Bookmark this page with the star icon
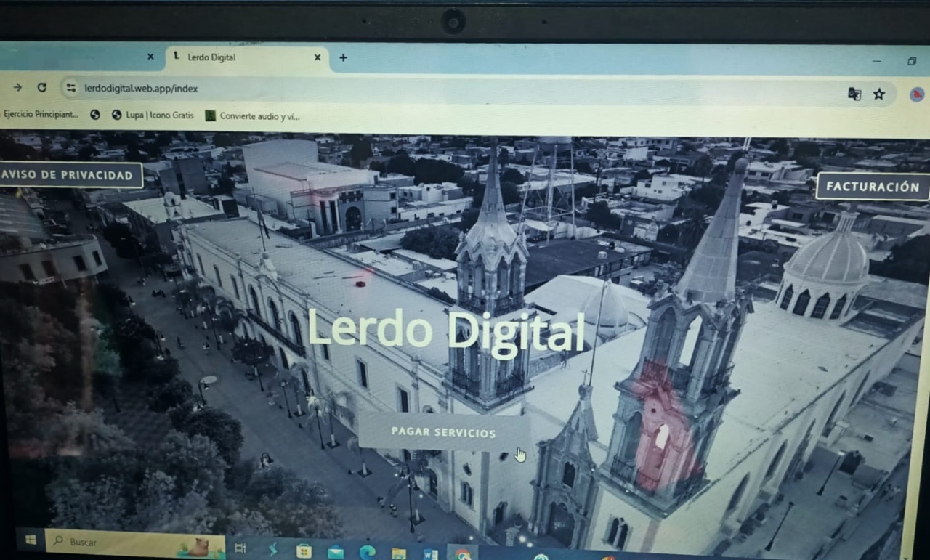Screen dimensions: 930x560 879,94
